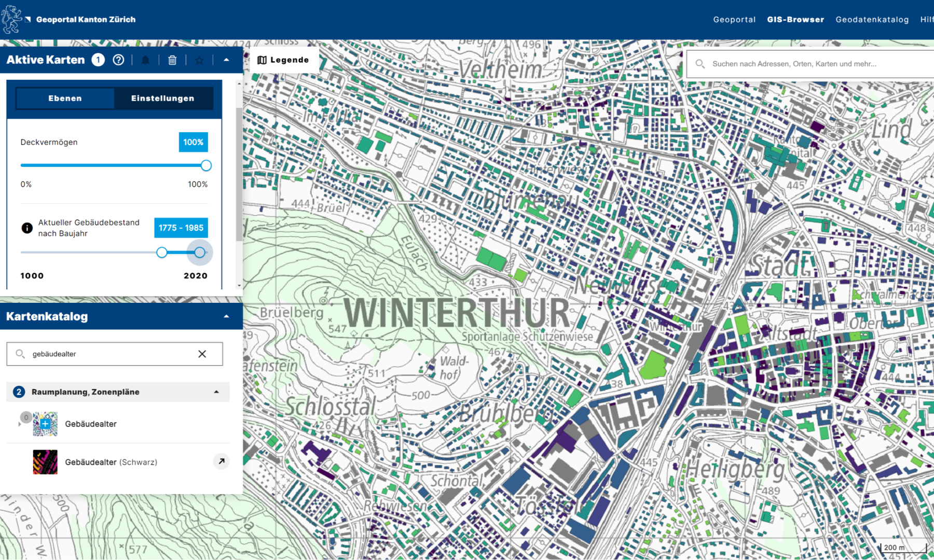Switch to the Einstellungen tab
Image resolution: width=934 pixels, height=560 pixels.
pos(163,98)
